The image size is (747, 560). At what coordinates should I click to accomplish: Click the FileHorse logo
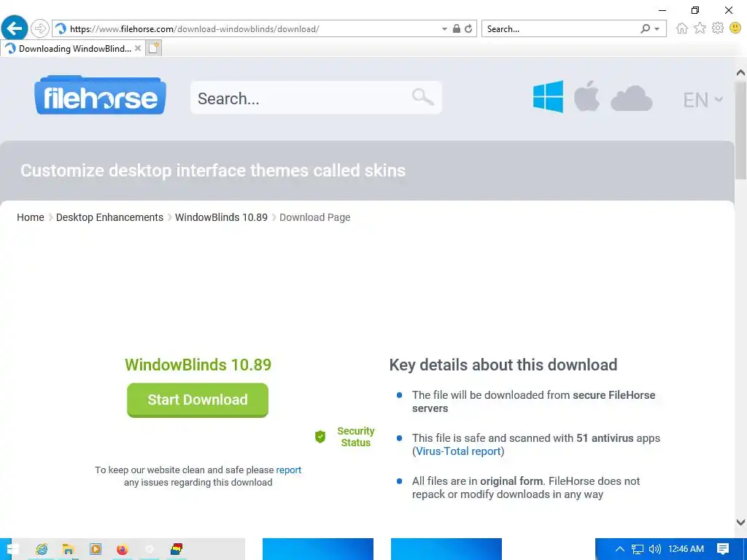(100, 96)
